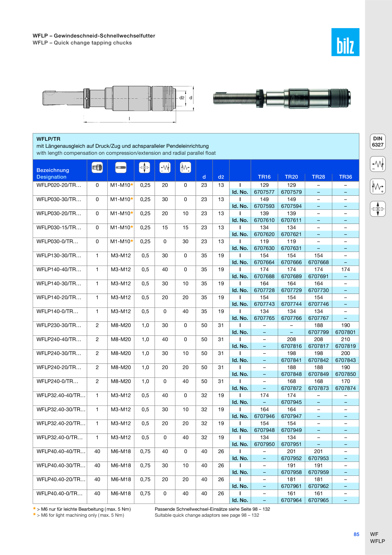Click the technical line drawing of the chuck
The height and width of the screenshot is (555, 392).
point(119,104)
